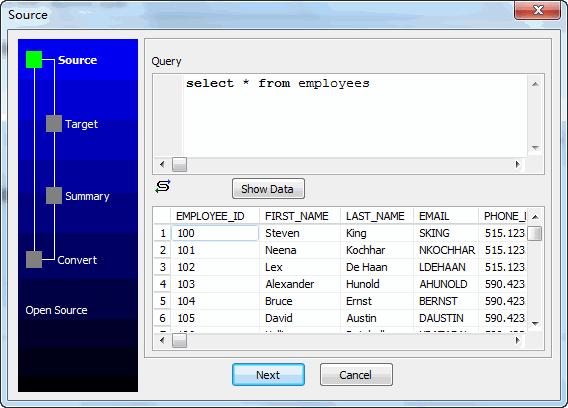Click the SQL builder icon beside Show Data
568x408 pixels.
pos(163,186)
